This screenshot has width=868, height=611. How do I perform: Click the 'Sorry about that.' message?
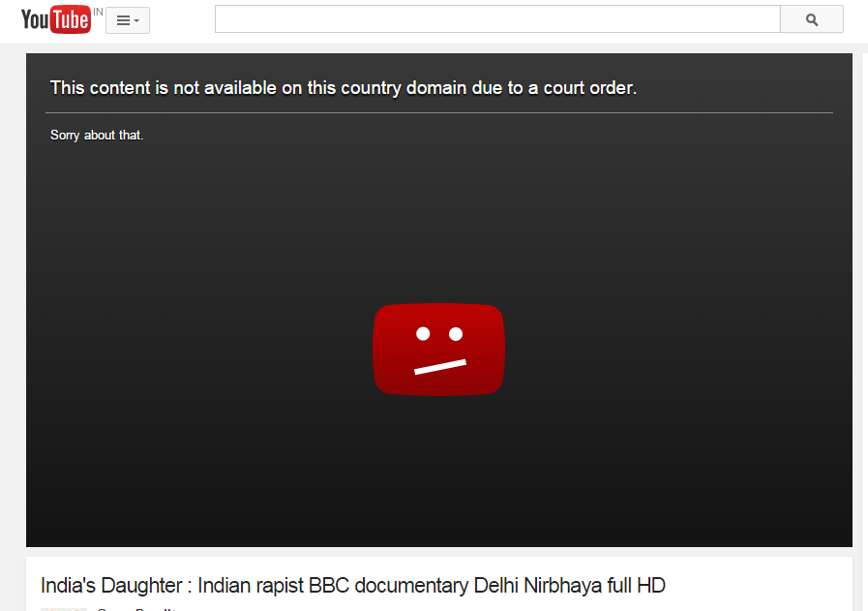tap(97, 136)
